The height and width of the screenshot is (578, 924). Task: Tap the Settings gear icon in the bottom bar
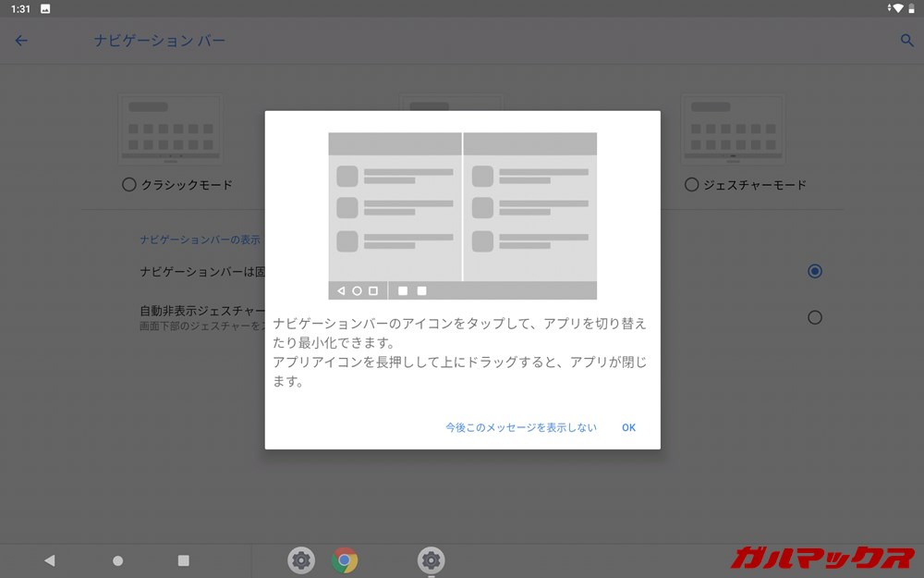pos(300,560)
